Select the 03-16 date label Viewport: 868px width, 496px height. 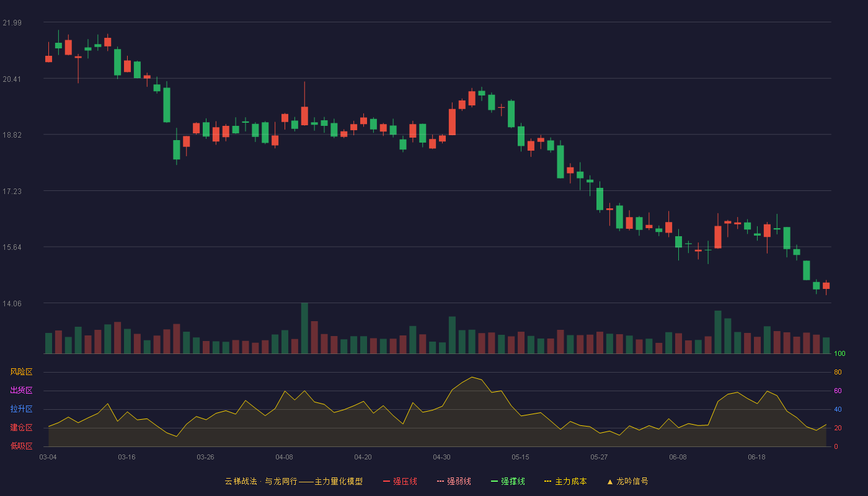[127, 457]
